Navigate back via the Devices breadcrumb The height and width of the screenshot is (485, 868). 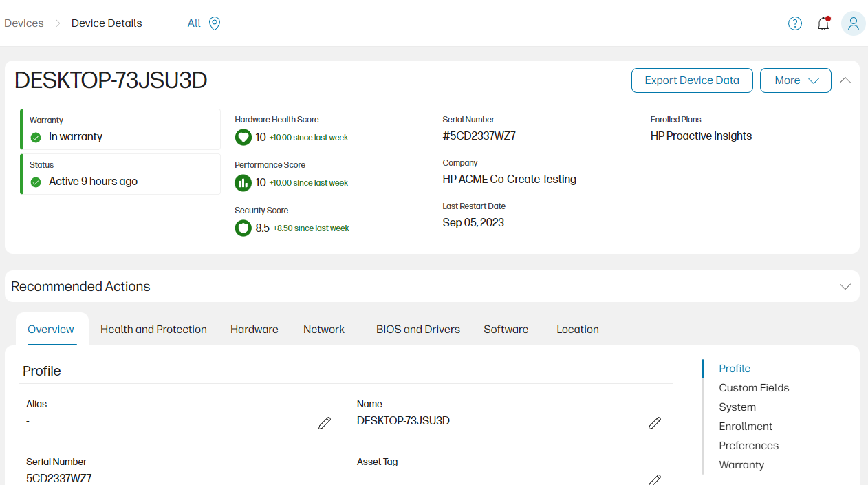(x=23, y=23)
